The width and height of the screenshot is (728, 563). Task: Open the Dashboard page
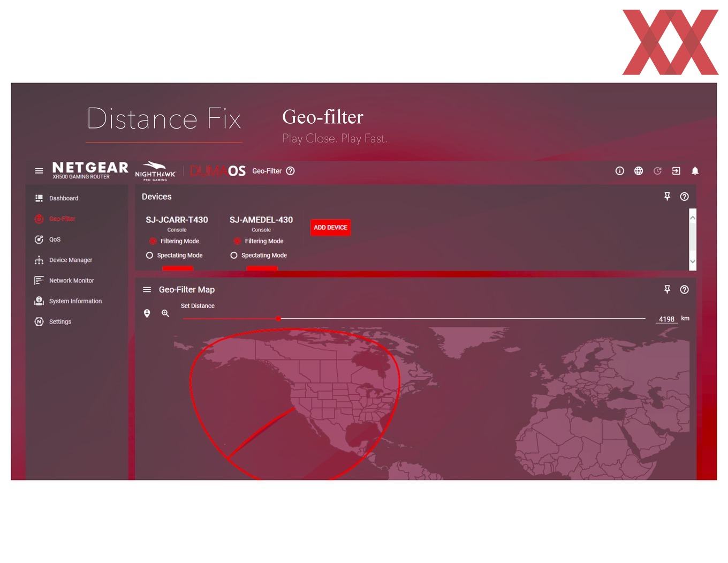point(64,198)
